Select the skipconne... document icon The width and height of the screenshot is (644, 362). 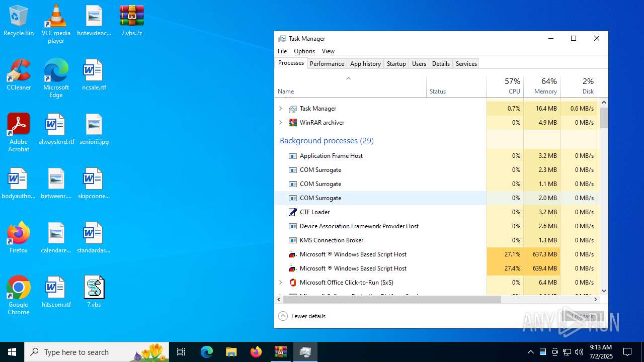pyautogui.click(x=94, y=184)
